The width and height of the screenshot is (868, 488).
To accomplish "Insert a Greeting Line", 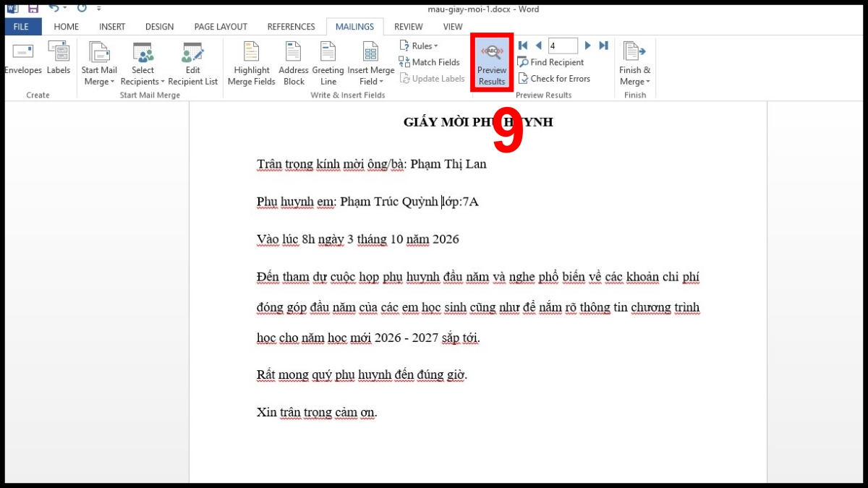I will point(328,64).
